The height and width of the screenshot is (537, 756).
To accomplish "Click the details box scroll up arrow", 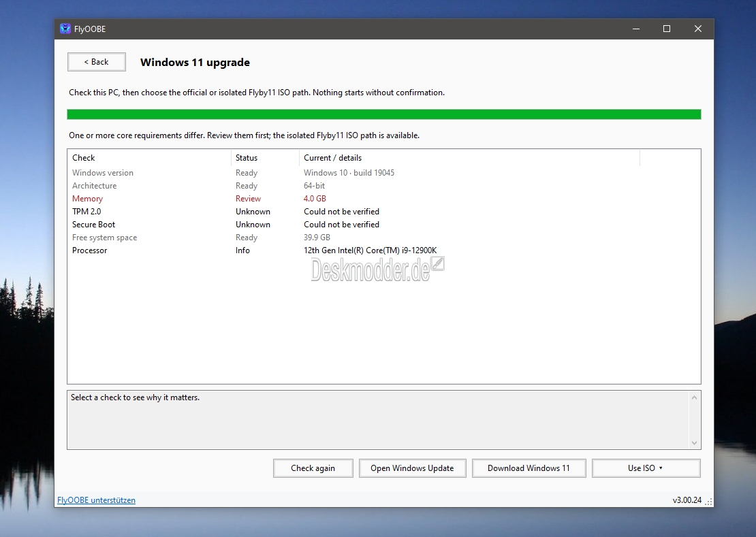I will coord(694,397).
